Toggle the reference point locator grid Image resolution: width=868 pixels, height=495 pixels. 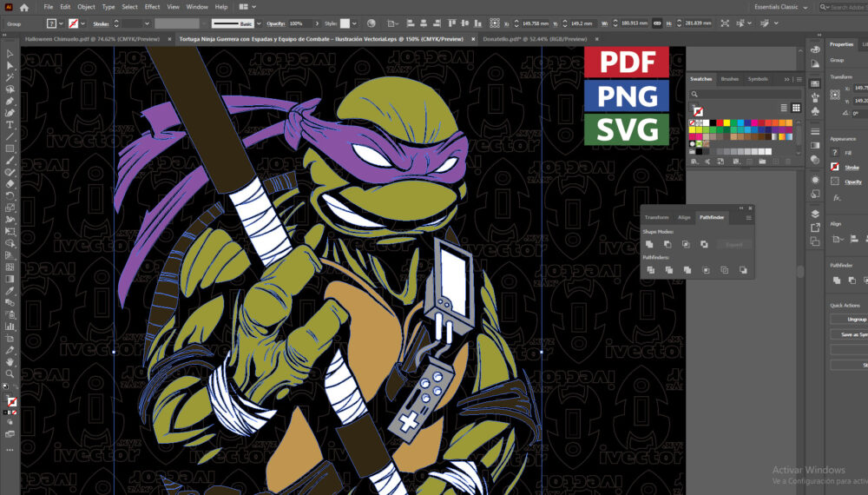tap(495, 23)
